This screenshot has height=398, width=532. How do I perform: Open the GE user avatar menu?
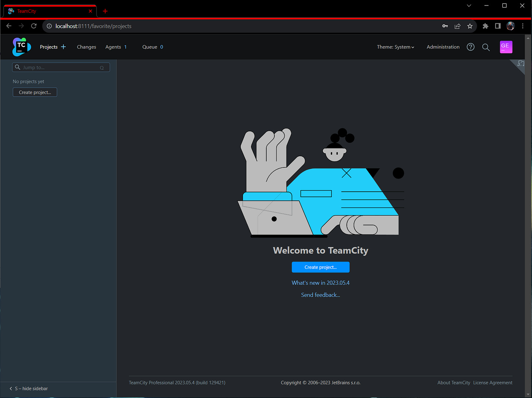(506, 47)
